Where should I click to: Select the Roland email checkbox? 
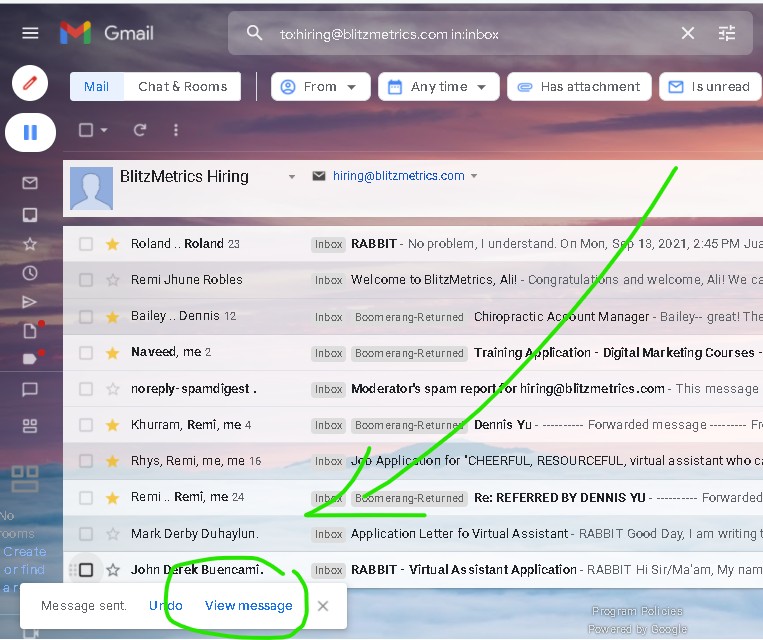(x=86, y=244)
